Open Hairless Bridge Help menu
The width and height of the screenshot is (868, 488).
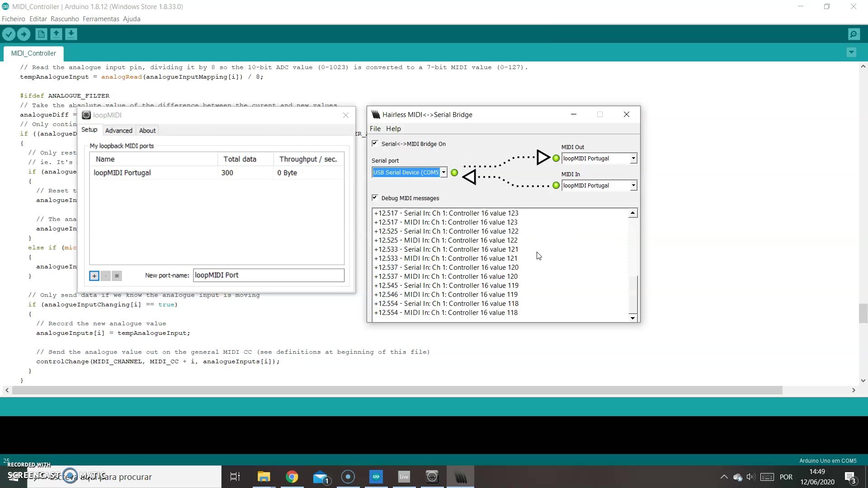tap(393, 129)
